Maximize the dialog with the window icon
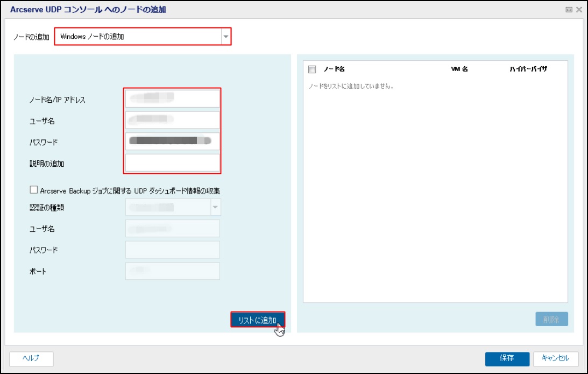 (x=569, y=10)
